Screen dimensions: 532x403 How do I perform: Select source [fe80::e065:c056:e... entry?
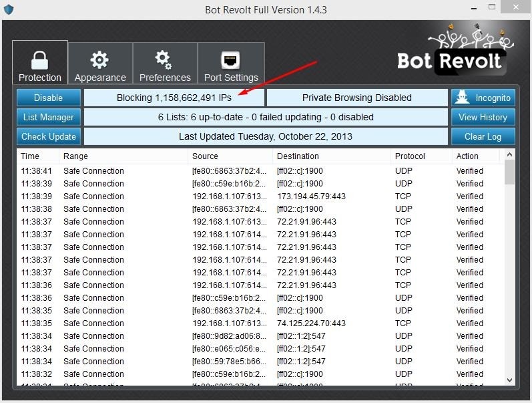pyautogui.click(x=229, y=349)
